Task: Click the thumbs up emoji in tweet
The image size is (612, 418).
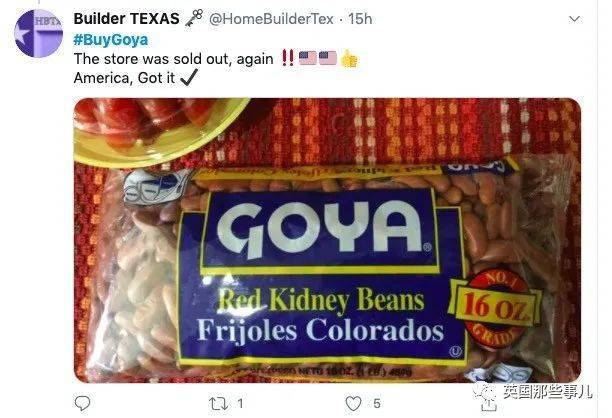Action: [x=349, y=59]
